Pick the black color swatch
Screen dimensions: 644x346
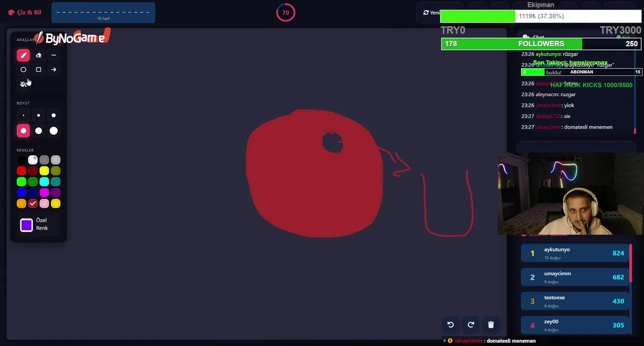pos(21,160)
